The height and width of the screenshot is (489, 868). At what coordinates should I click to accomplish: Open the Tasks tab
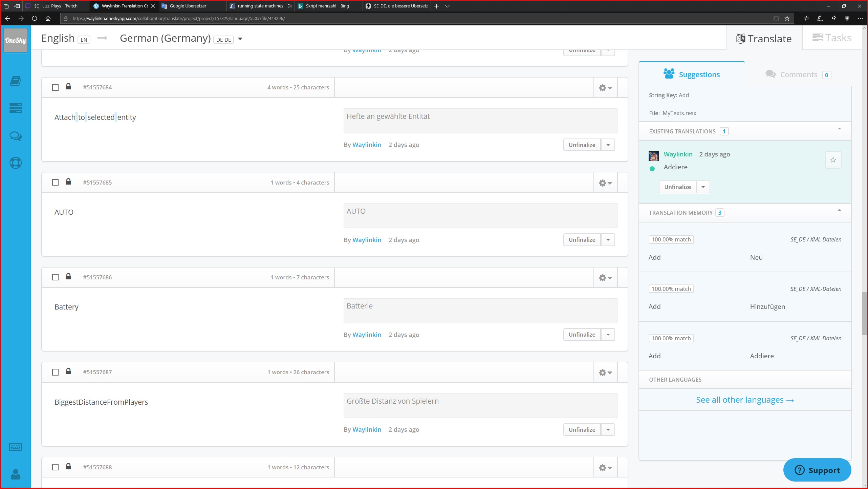pos(832,38)
